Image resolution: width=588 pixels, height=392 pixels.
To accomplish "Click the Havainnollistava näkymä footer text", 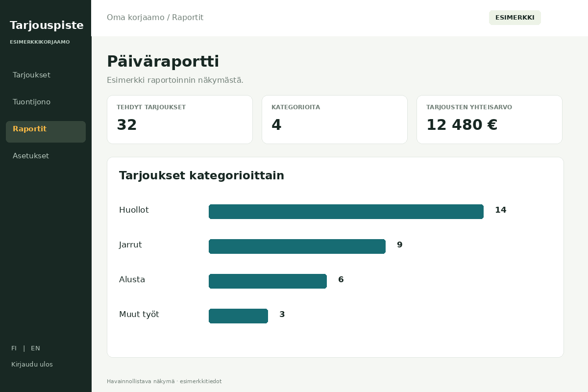I will [x=164, y=381].
